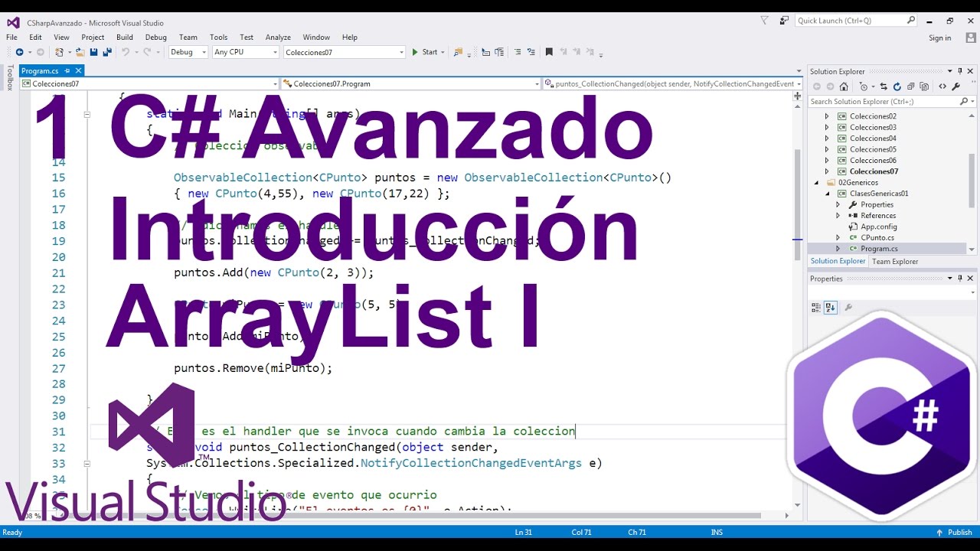This screenshot has width=980, height=551.
Task: Click the Undo toolbar icon
Action: 126,52
